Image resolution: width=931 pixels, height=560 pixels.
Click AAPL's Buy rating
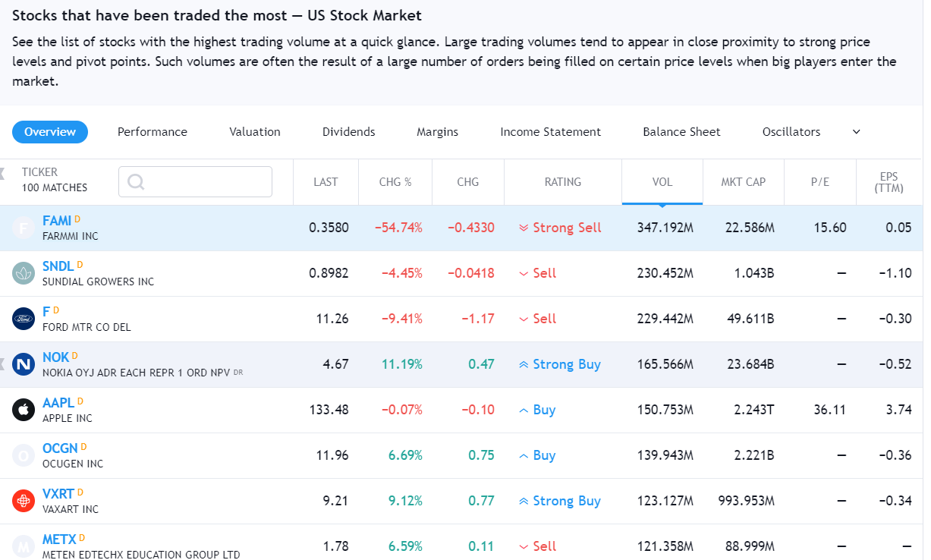click(x=537, y=410)
